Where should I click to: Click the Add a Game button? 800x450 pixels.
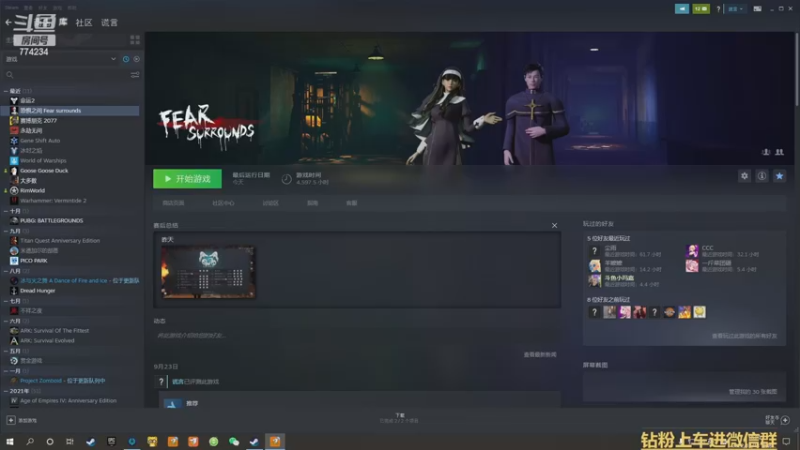(x=21, y=420)
